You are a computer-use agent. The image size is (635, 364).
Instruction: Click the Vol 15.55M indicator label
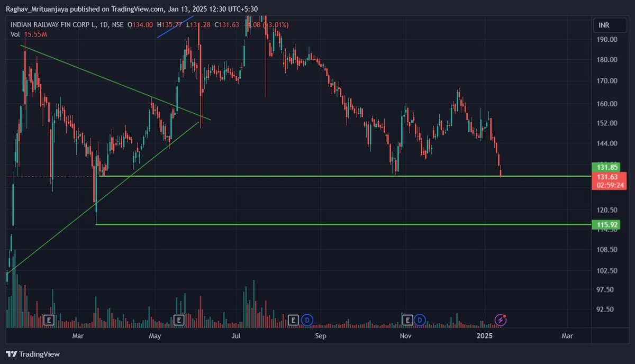(x=29, y=34)
